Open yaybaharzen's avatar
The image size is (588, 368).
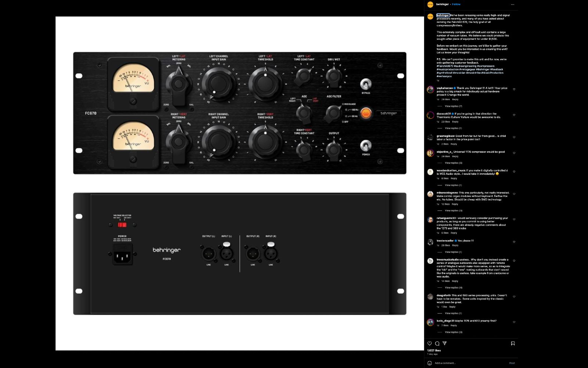[x=430, y=89]
